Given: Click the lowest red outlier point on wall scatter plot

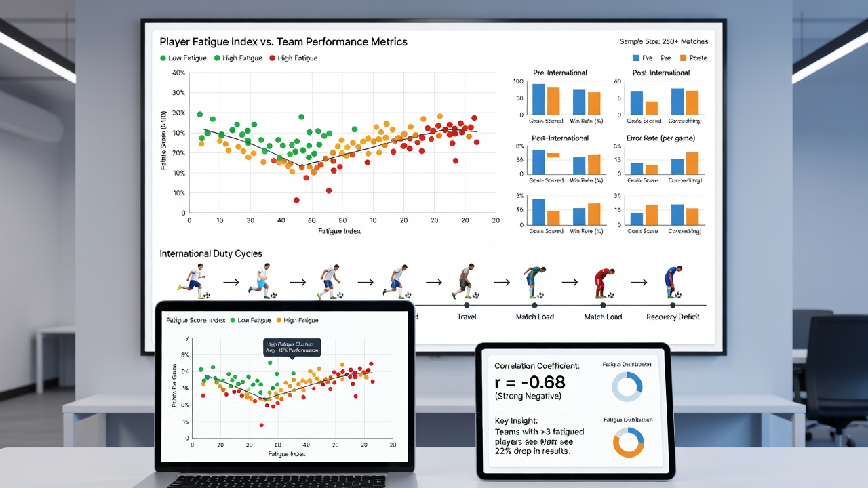Looking at the screenshot, I should (x=296, y=200).
